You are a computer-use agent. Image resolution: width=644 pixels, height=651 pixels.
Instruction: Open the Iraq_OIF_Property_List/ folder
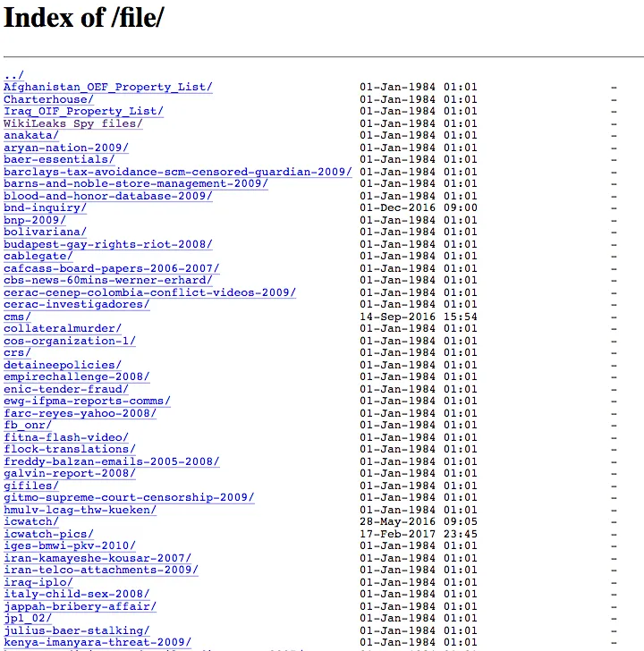point(83,111)
